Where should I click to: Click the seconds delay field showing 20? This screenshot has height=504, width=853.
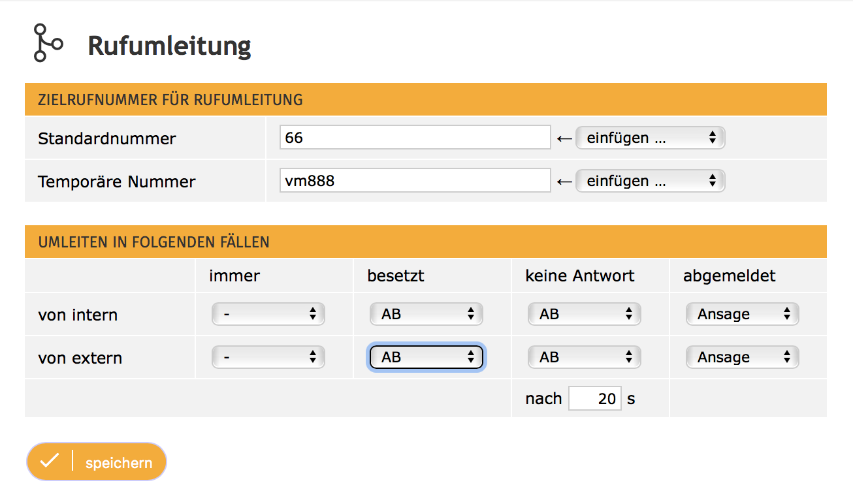[594, 398]
